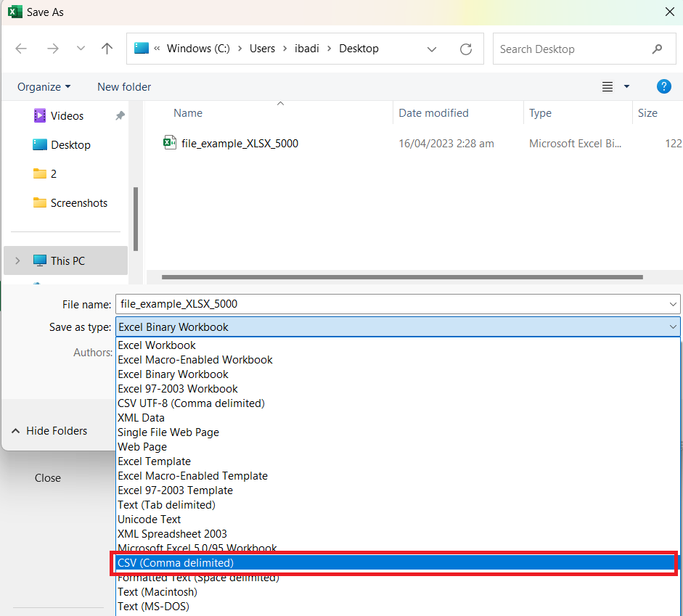Create a New folder
The width and height of the screenshot is (683, 616).
pos(124,87)
